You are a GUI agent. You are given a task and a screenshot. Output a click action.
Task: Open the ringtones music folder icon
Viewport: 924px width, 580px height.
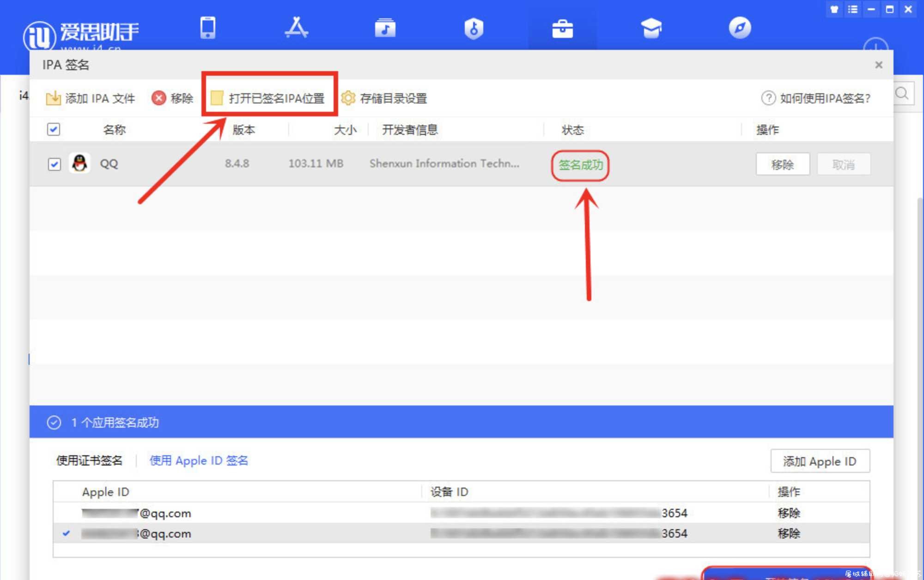point(385,28)
